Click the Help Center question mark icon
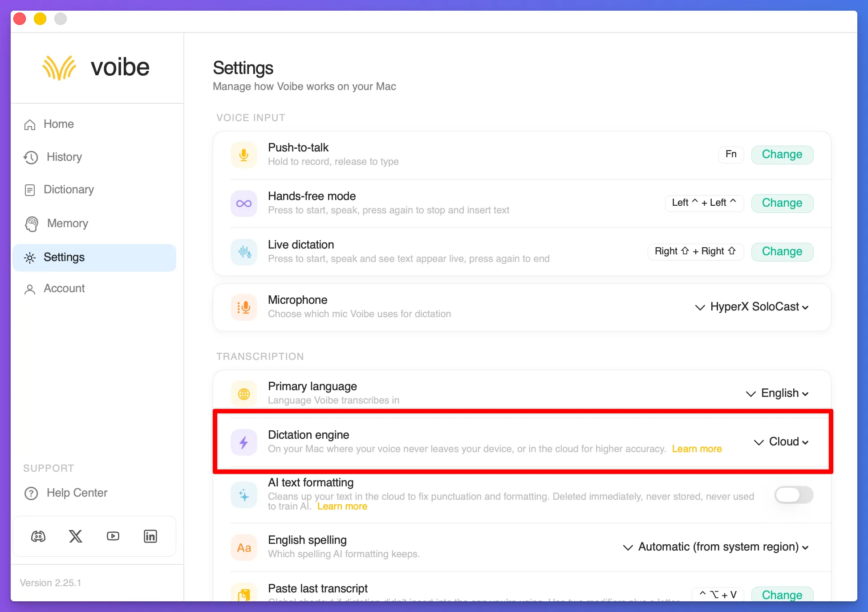Viewport: 868px width, 612px height. [x=31, y=494]
